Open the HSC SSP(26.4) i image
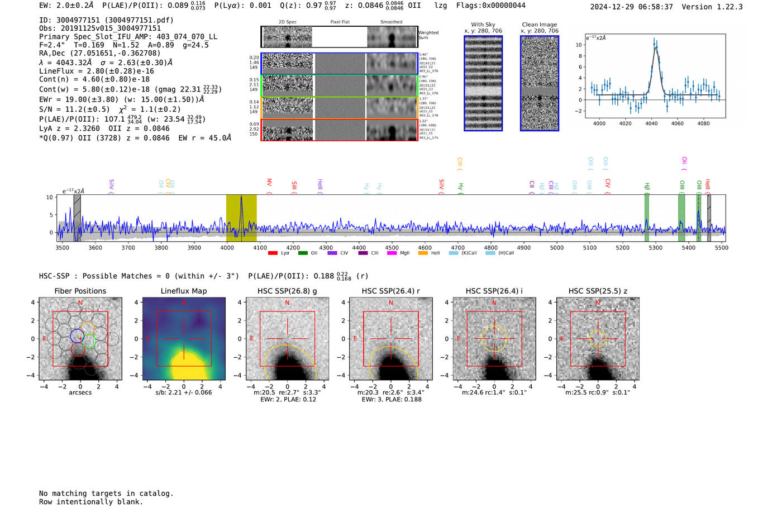Screen dimensions: 782x532 (x=494, y=339)
